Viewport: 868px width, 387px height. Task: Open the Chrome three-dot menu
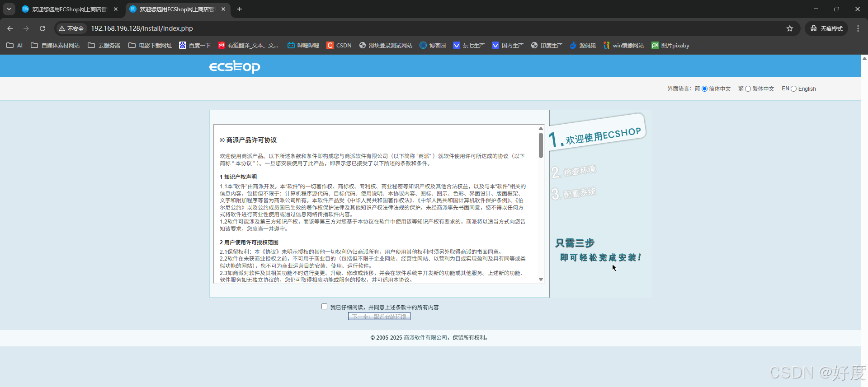pyautogui.click(x=858, y=28)
